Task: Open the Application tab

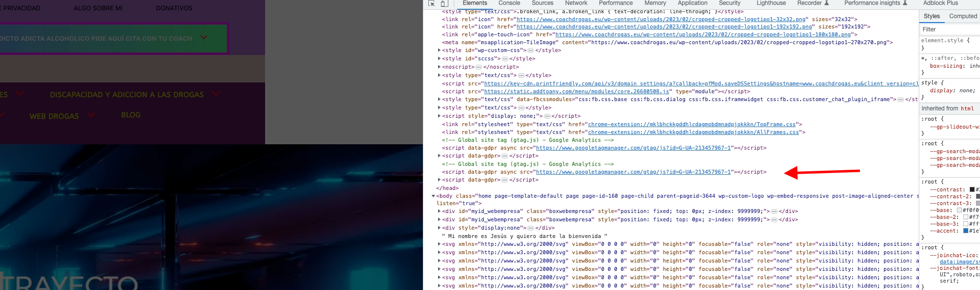Action: tap(692, 3)
